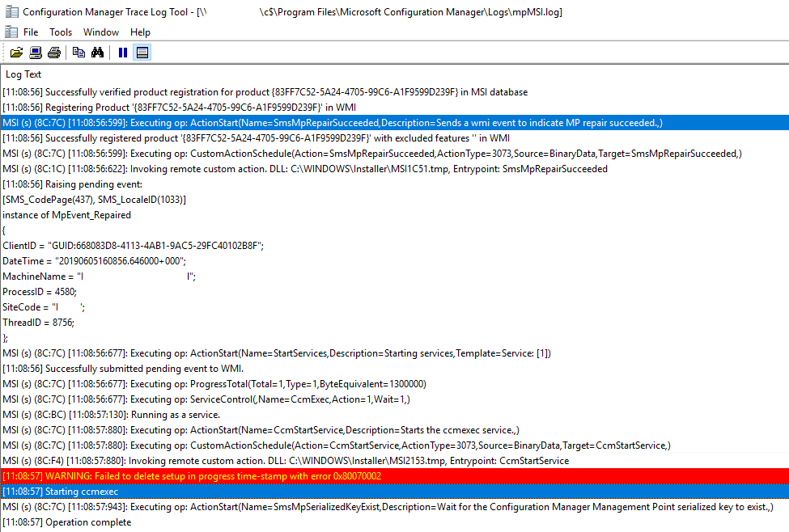Select the MachineName line
789x532 pixels.
395,277
